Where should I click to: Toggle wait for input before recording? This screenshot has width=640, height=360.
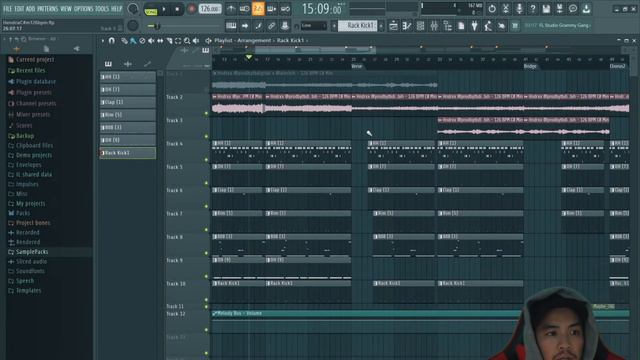244,9
